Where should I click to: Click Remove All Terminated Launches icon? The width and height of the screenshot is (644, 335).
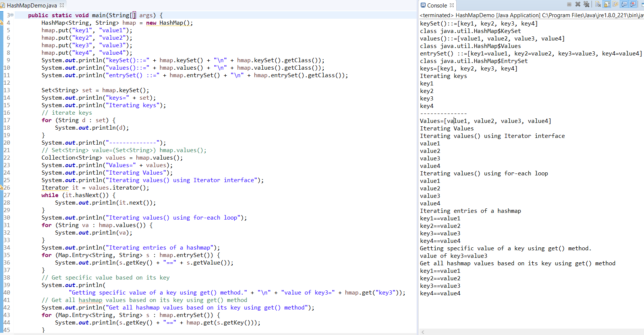586,4
